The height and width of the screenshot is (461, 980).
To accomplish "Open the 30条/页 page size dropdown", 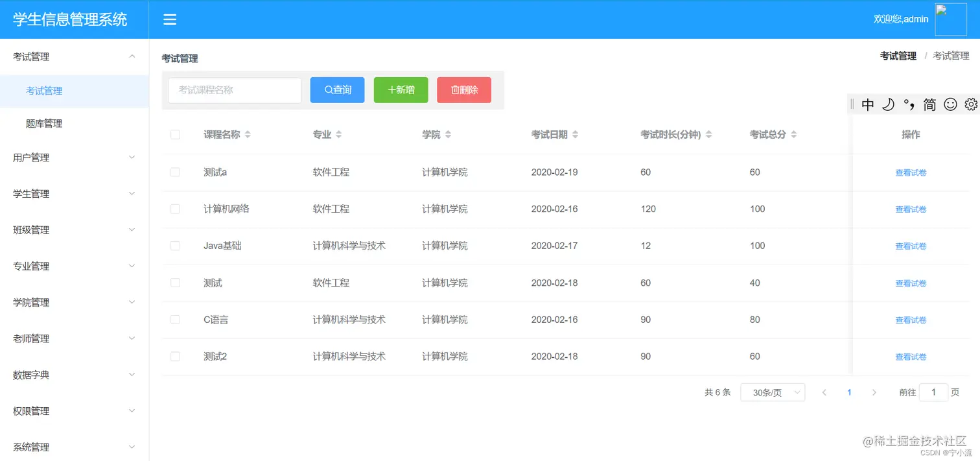I will 773,392.
